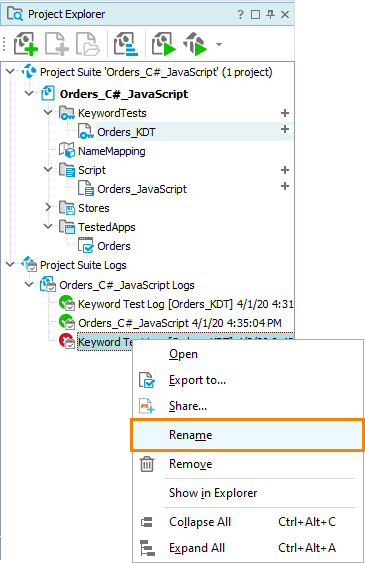Image resolution: width=365 pixels, height=563 pixels.
Task: Select the Orders item under TestedApps
Action: pos(114,246)
